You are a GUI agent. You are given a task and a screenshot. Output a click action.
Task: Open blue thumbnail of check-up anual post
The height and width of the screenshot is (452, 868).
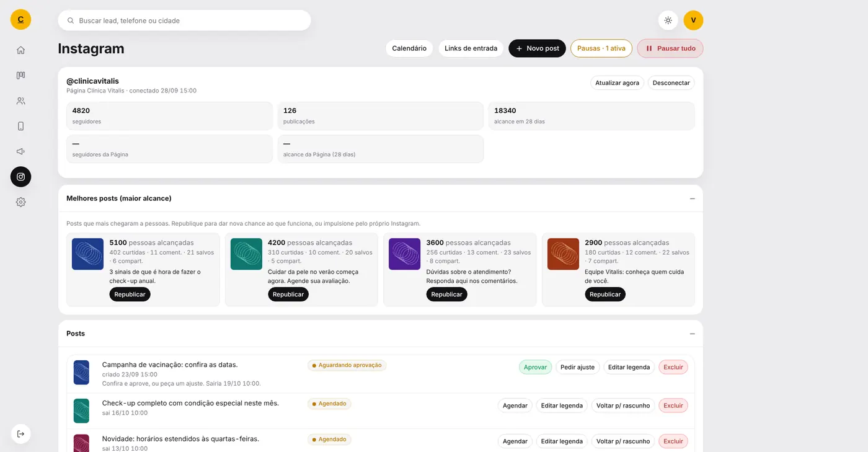(87, 254)
